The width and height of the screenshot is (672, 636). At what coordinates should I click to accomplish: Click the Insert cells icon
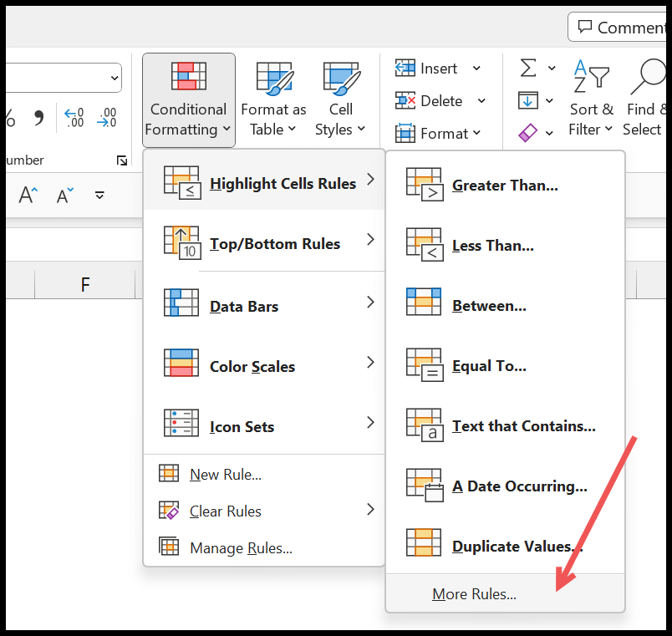pos(405,69)
